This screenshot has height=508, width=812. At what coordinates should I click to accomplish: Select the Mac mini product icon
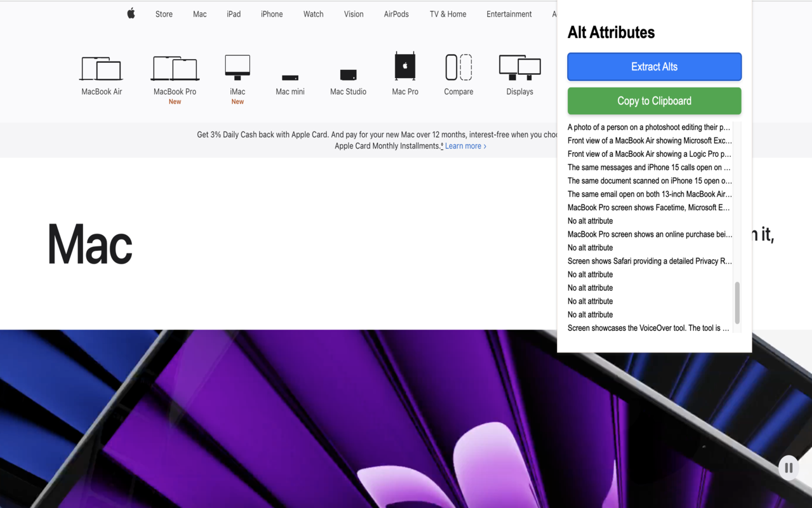290,77
